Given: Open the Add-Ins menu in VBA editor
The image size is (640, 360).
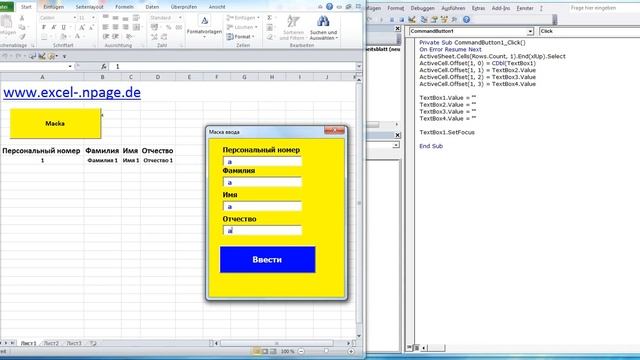Looking at the screenshot, I should 501,8.
